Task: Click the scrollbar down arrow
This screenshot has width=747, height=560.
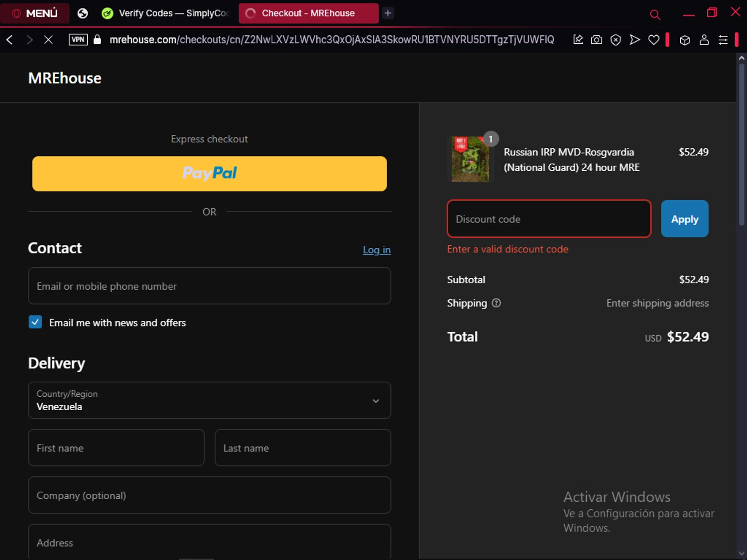Action: 742,554
